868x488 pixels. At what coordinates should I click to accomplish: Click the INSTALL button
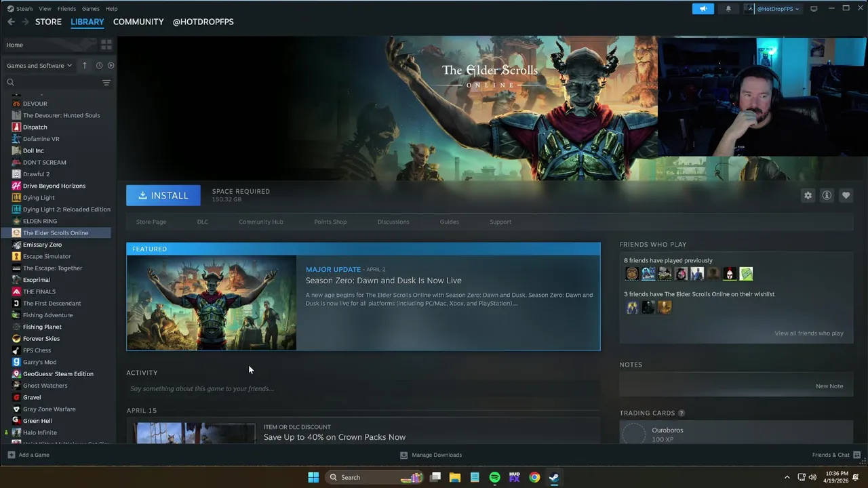(x=163, y=195)
